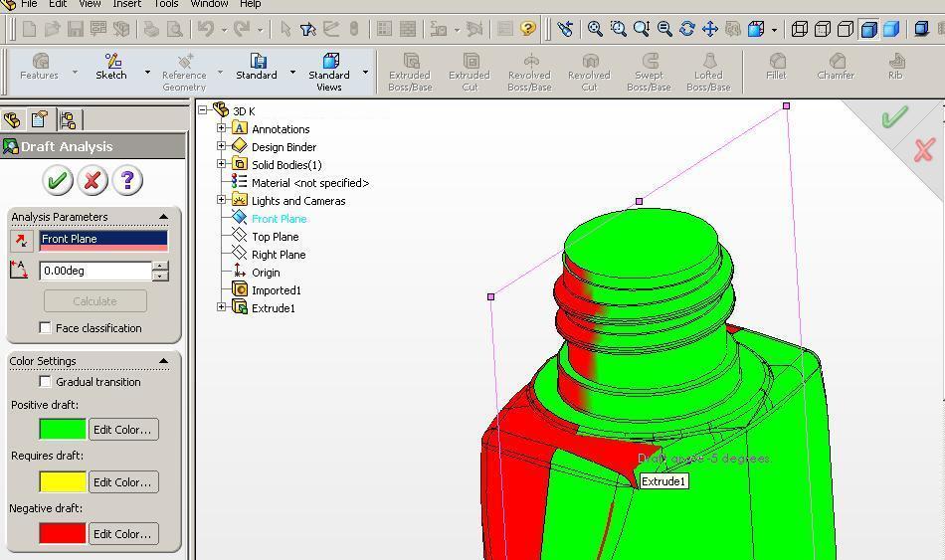Screen dimensions: 945x560
Task: Select the Zoom In/Out tool
Action: pyautogui.click(x=642, y=28)
